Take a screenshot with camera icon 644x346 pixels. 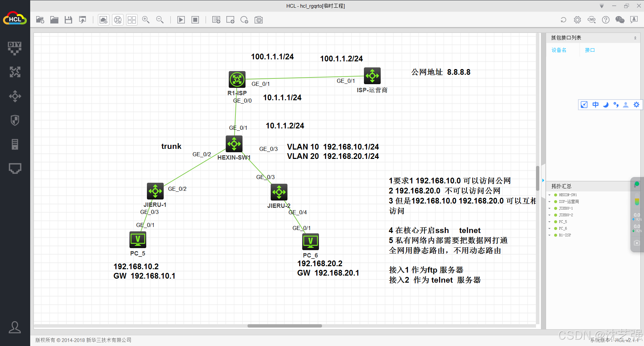(x=259, y=20)
